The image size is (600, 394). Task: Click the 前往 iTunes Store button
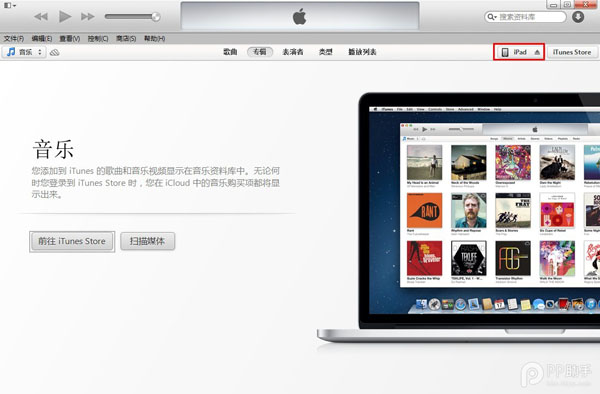click(x=72, y=241)
